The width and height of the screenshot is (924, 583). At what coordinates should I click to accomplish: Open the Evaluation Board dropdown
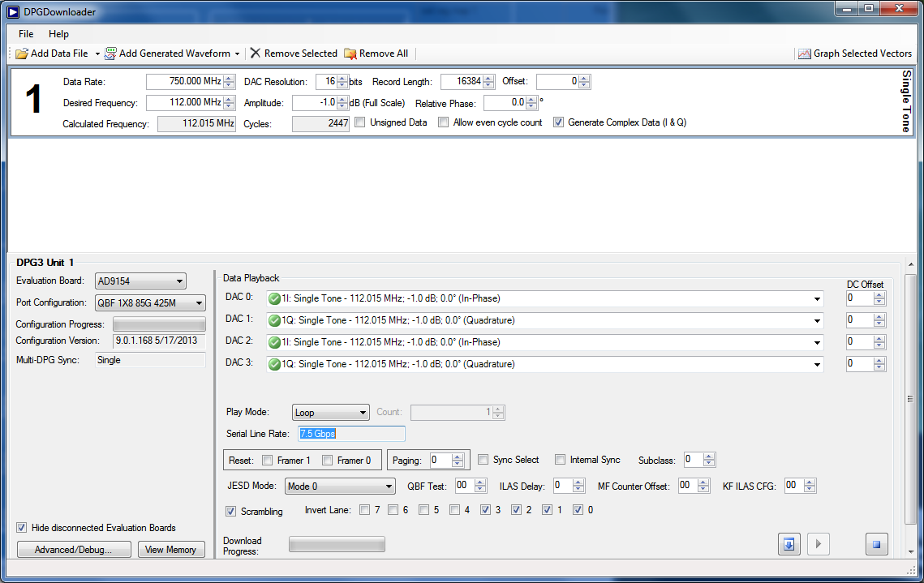[x=140, y=281]
